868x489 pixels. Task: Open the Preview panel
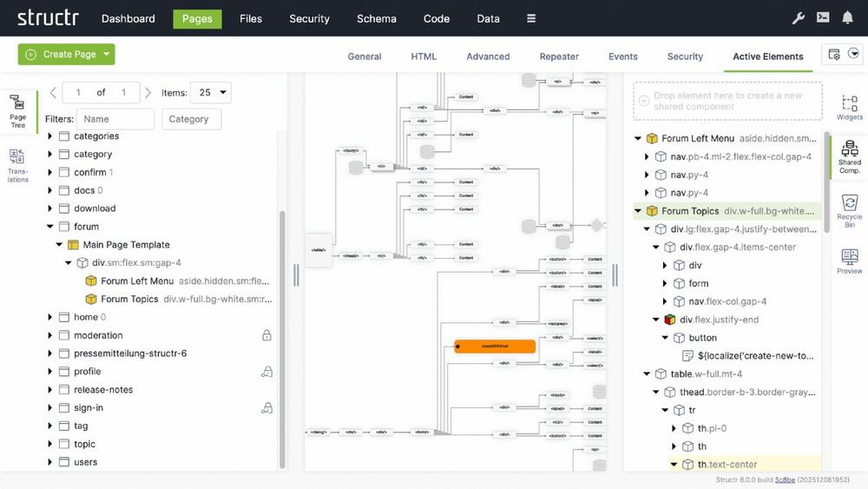tap(849, 261)
